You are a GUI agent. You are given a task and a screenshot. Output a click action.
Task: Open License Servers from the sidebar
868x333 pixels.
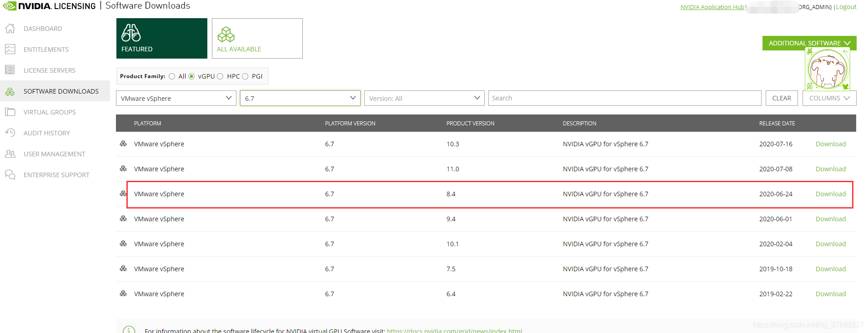click(x=50, y=70)
